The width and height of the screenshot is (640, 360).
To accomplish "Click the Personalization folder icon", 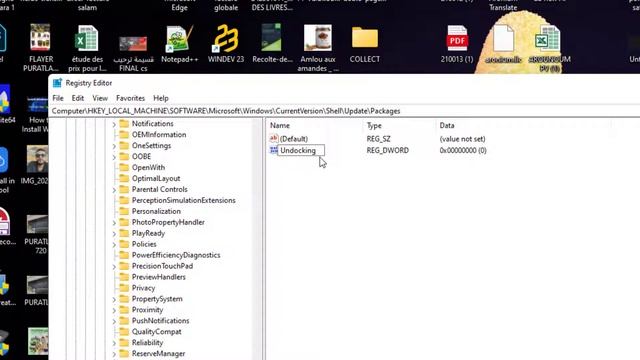I will [124, 211].
